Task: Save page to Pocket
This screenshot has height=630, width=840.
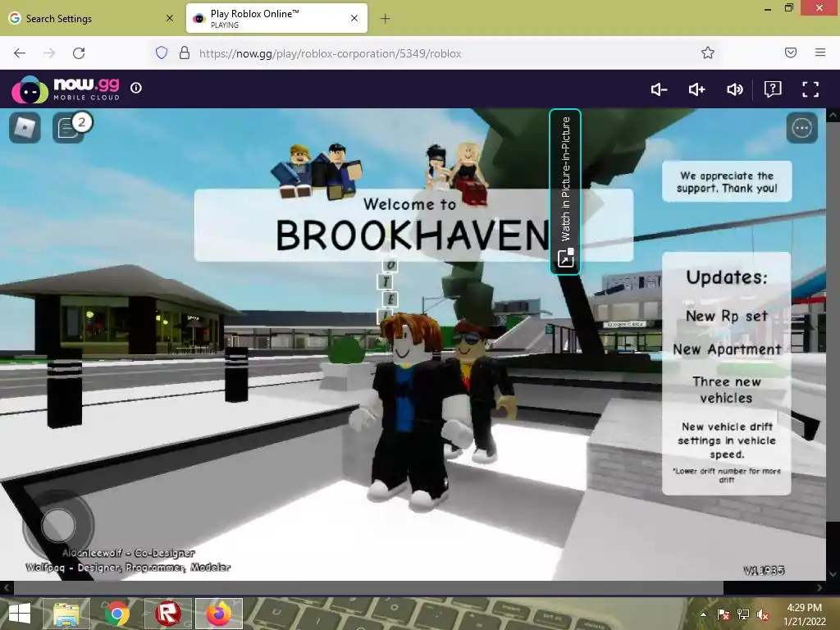Action: [x=791, y=52]
